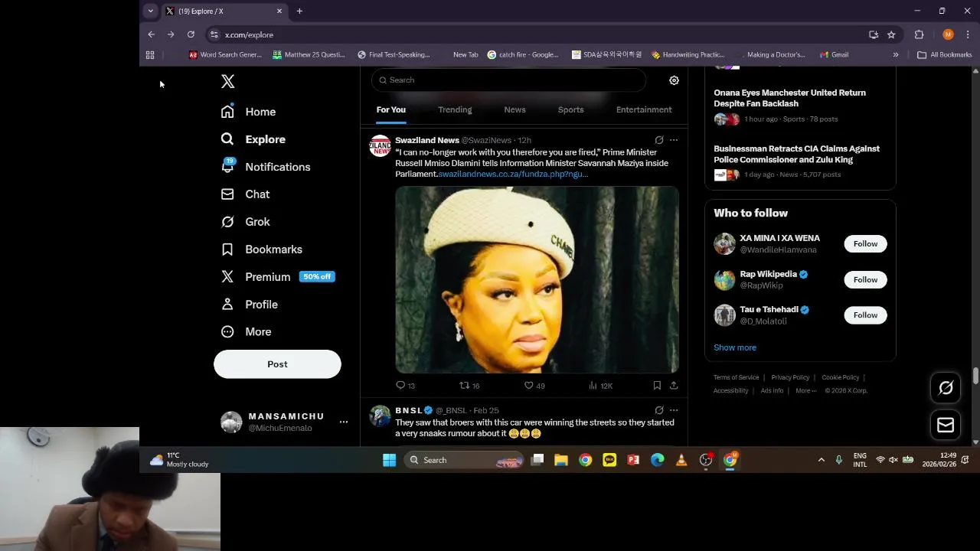Open floating messages envelope button

[946, 425]
